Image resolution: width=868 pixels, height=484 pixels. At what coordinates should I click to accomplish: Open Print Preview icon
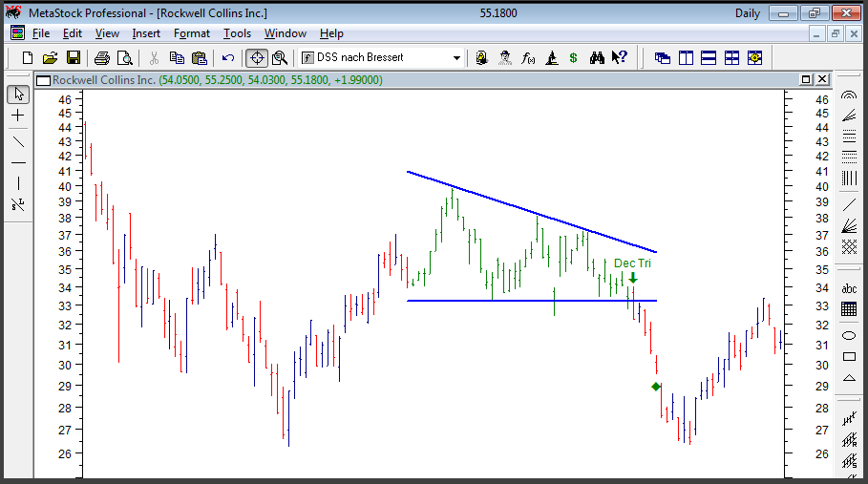pyautogui.click(x=125, y=57)
